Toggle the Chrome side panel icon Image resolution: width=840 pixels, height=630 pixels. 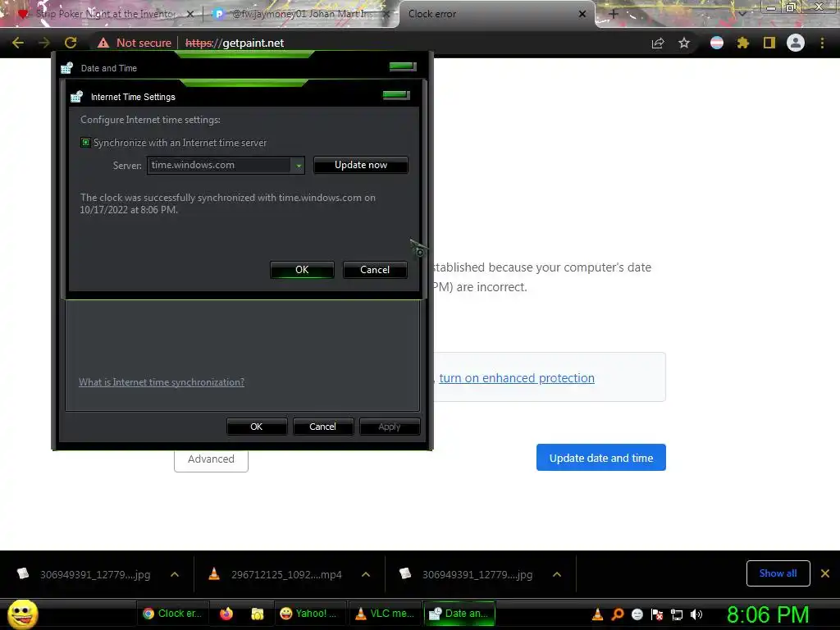(x=769, y=43)
